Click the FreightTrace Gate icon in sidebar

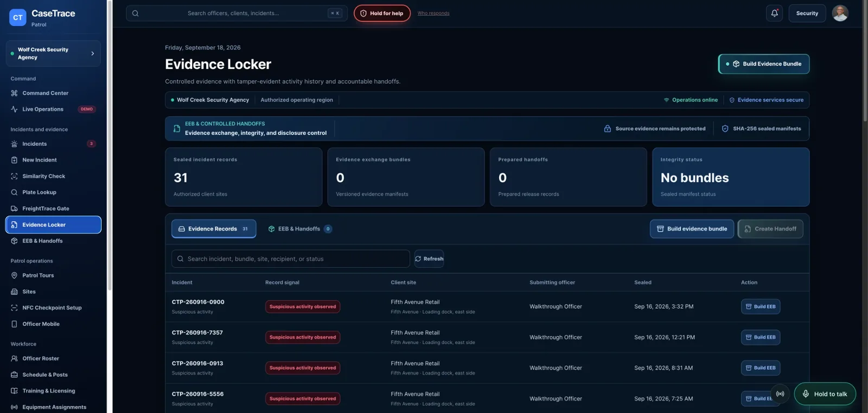click(14, 209)
